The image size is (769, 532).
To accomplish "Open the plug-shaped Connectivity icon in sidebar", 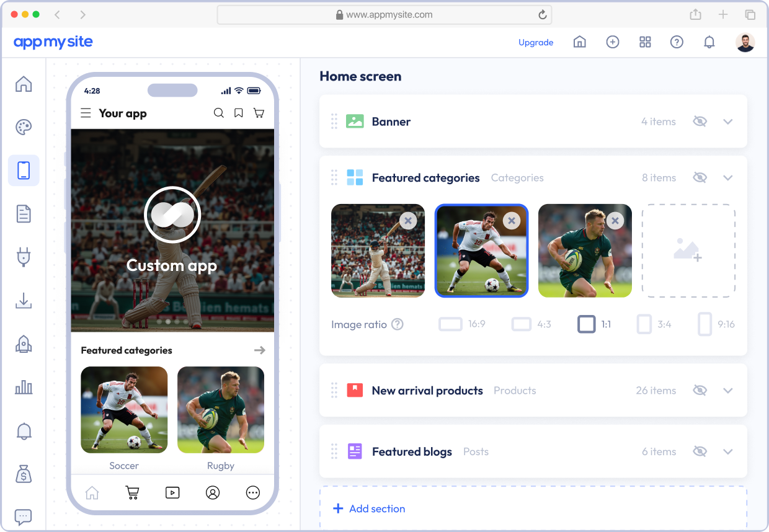I will (24, 257).
